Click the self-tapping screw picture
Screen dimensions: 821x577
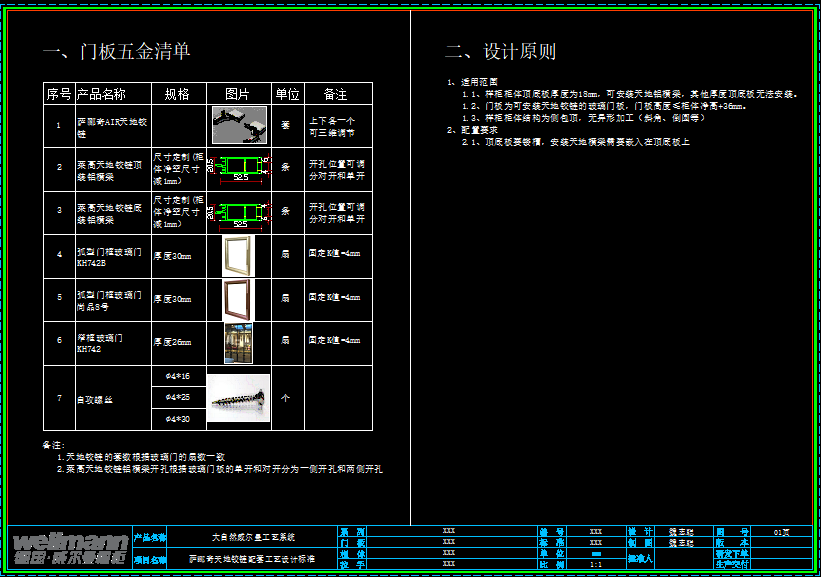pos(238,398)
